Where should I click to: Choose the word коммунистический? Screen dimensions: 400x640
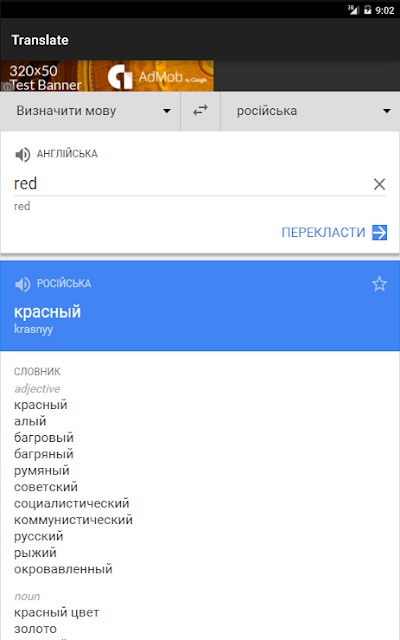[x=73, y=520]
